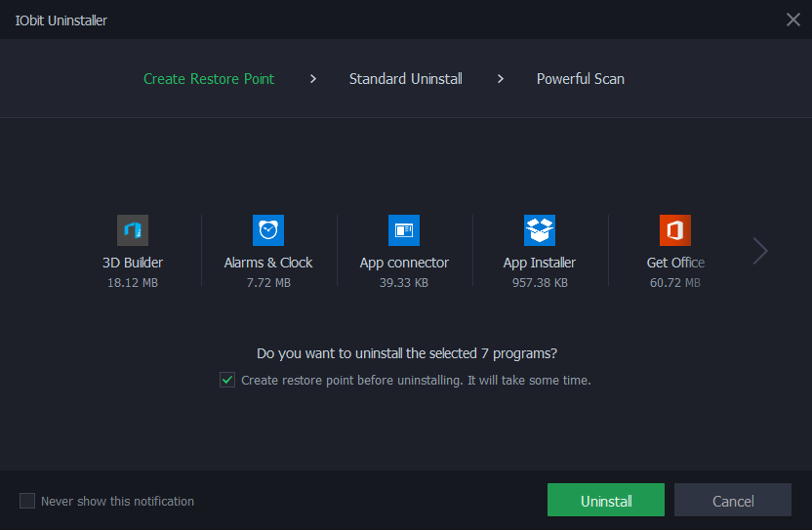Screen dimensions: 812x530
Task: Show next programs with right arrow
Action: 760,251
